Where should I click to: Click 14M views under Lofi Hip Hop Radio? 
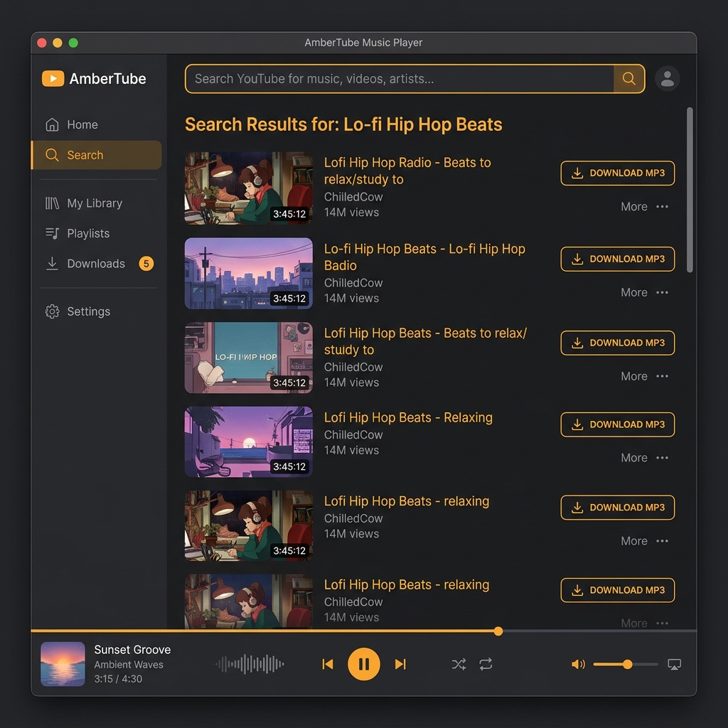pos(351,212)
